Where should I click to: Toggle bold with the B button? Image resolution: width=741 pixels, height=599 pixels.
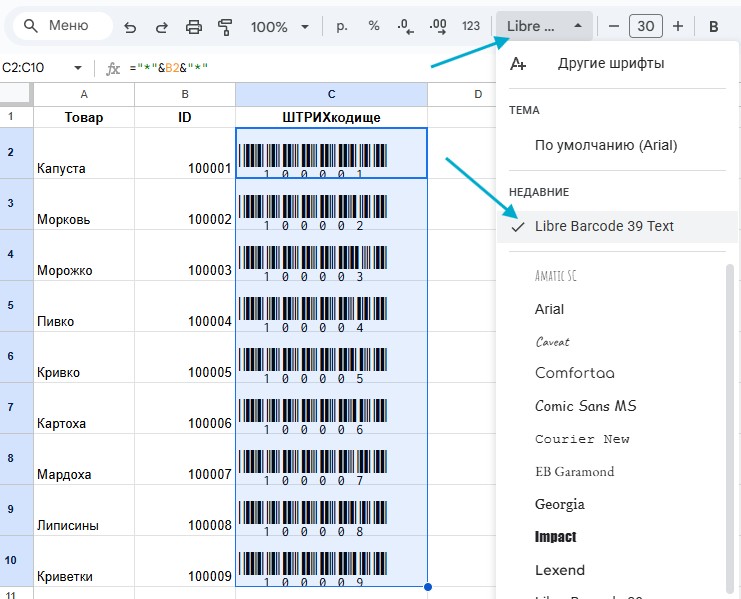tap(714, 26)
